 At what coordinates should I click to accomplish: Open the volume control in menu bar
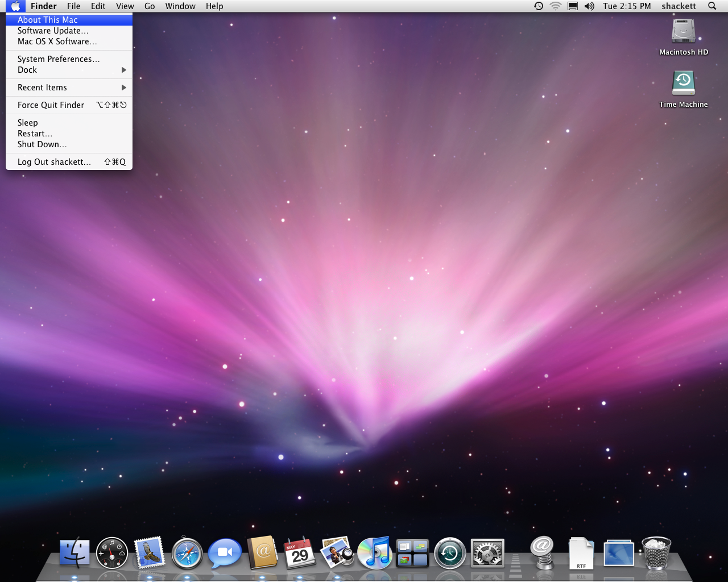click(589, 6)
